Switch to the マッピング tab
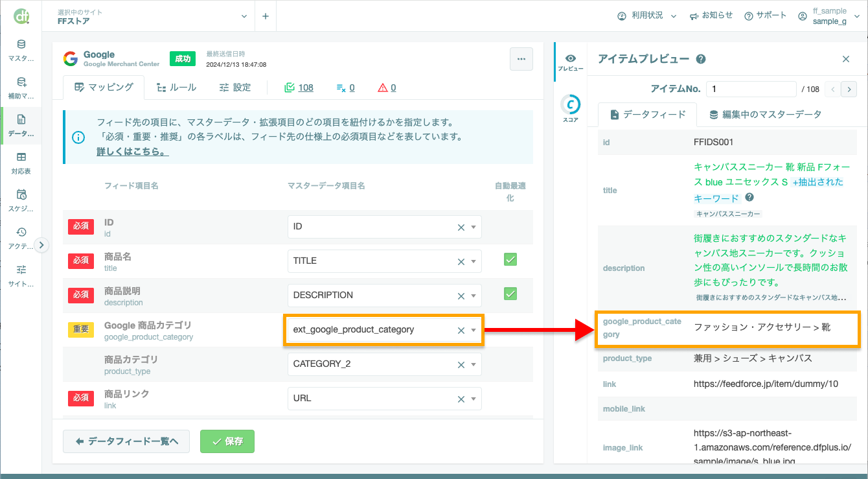The width and height of the screenshot is (868, 479). pyautogui.click(x=104, y=88)
